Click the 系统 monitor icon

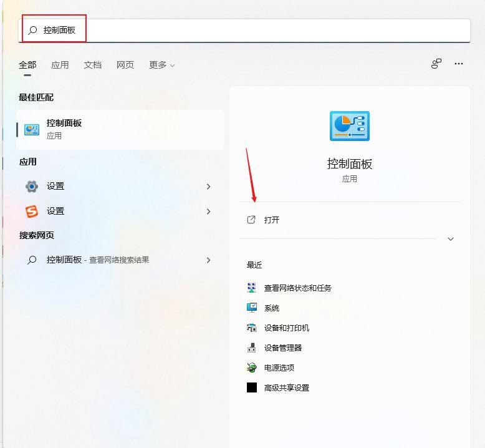click(251, 308)
